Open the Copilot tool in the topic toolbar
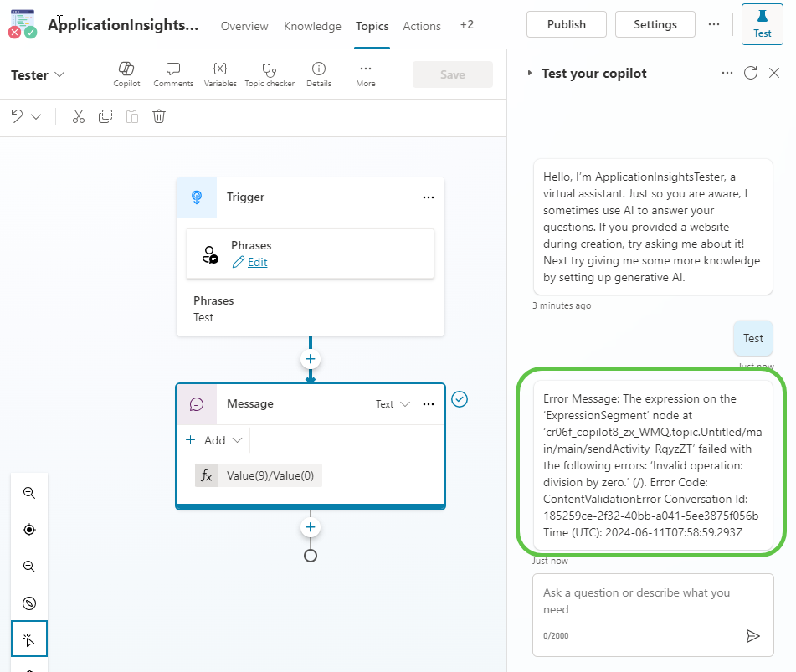 126,74
